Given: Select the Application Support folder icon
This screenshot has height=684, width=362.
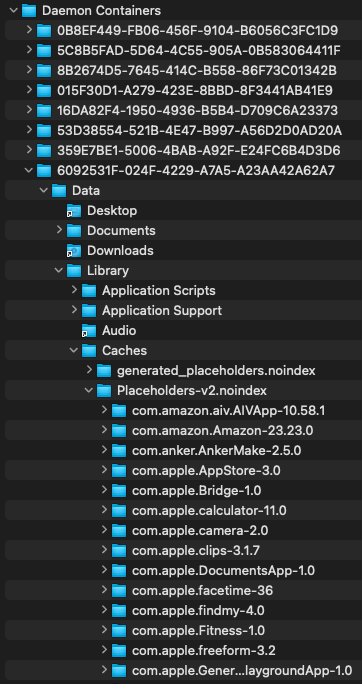Looking at the screenshot, I should (x=89, y=311).
